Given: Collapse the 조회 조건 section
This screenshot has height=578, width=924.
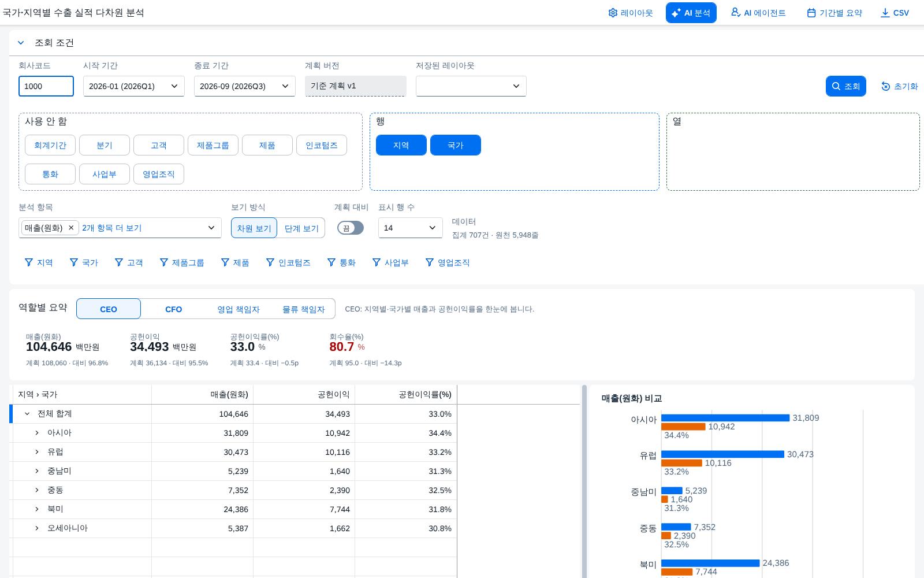Looking at the screenshot, I should 21,43.
